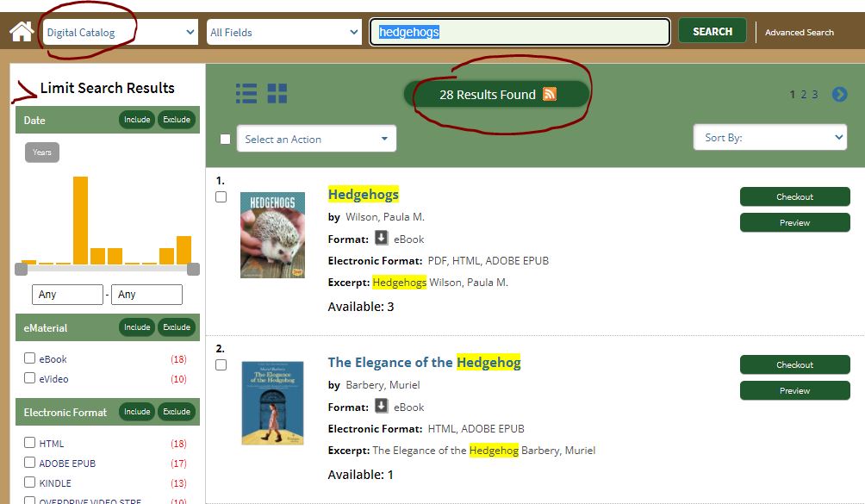Click the 28 Results Found label
This screenshot has height=504, width=865.
[x=488, y=95]
